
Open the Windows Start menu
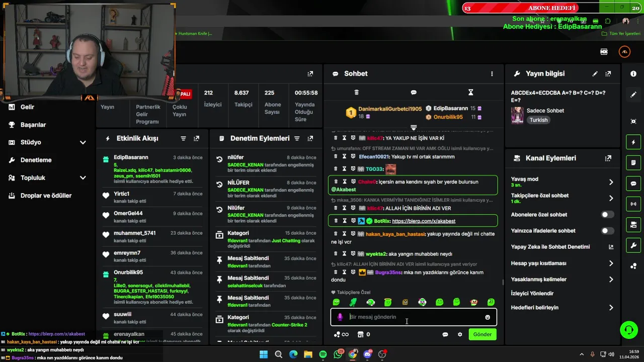pos(264,354)
